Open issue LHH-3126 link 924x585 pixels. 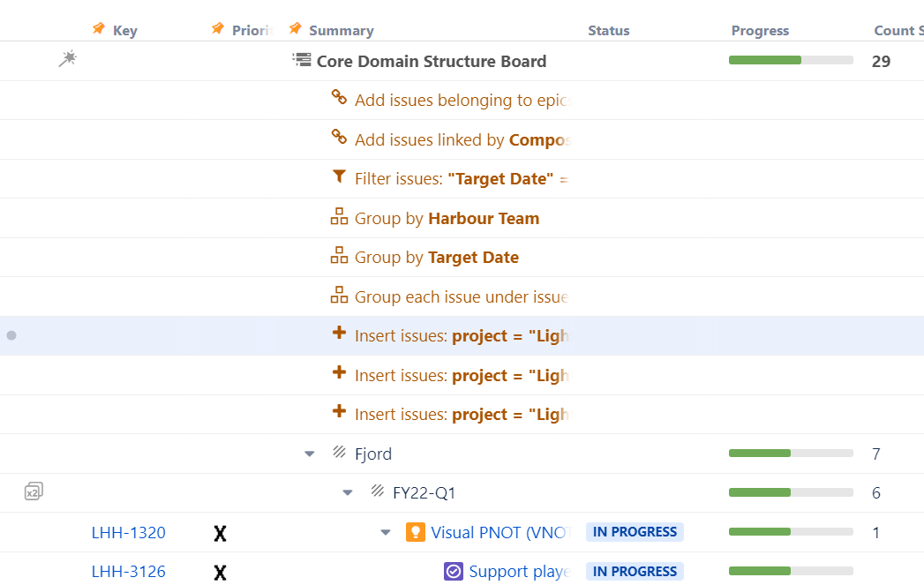pyautogui.click(x=129, y=572)
